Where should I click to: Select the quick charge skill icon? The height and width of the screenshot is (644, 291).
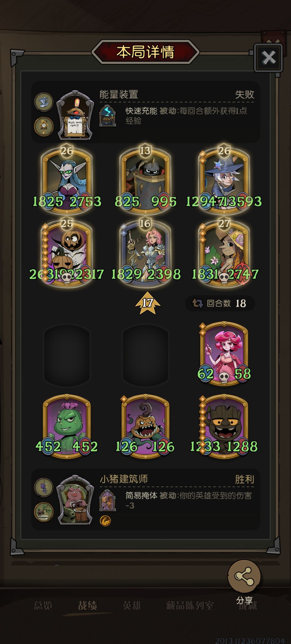click(x=108, y=116)
